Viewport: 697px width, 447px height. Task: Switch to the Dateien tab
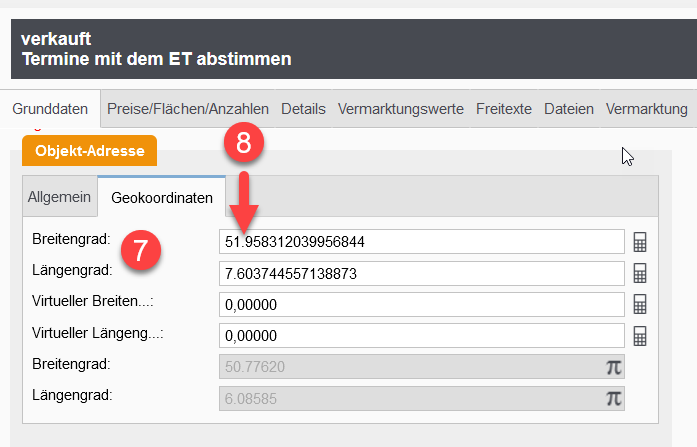point(569,109)
